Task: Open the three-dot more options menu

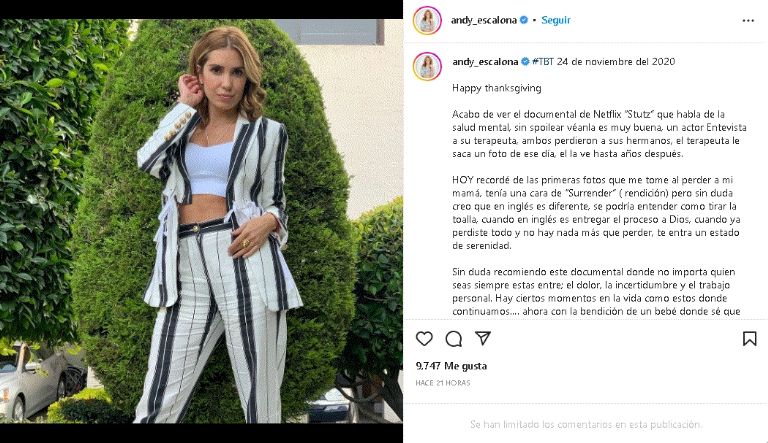Action: [x=748, y=21]
